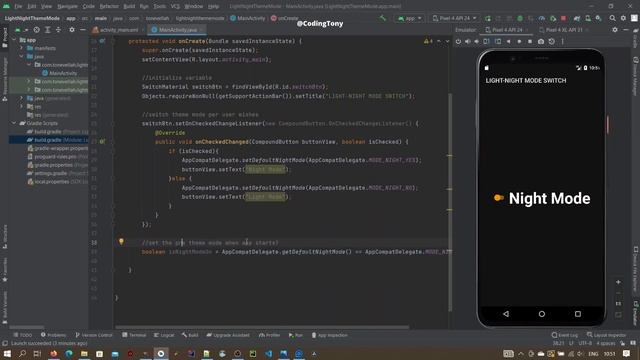
Task: Click the editor vertical scrollbar
Action: point(450,202)
